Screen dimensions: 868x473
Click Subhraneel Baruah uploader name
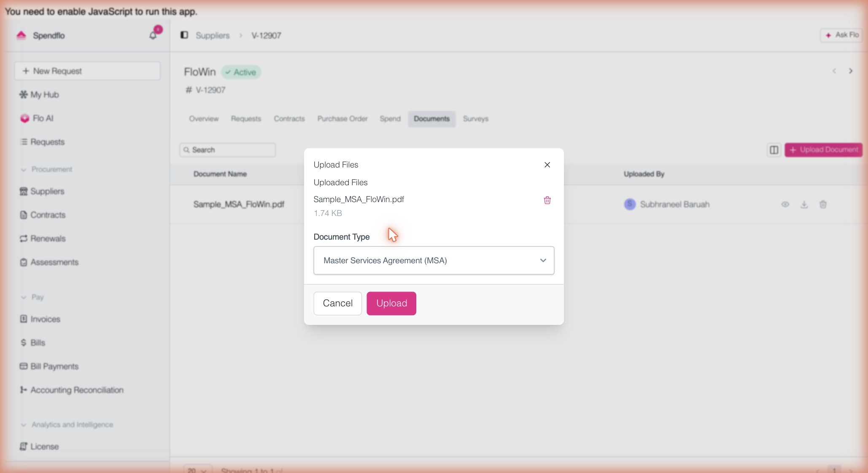675,205
